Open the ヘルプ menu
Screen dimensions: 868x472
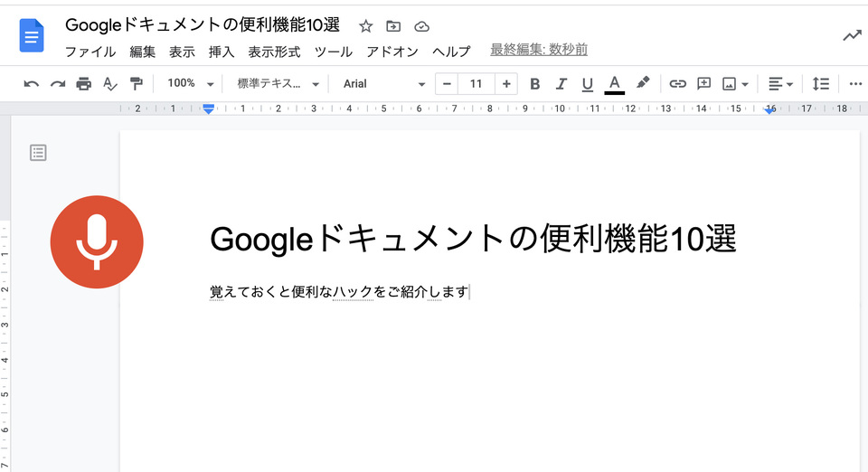[x=451, y=52]
